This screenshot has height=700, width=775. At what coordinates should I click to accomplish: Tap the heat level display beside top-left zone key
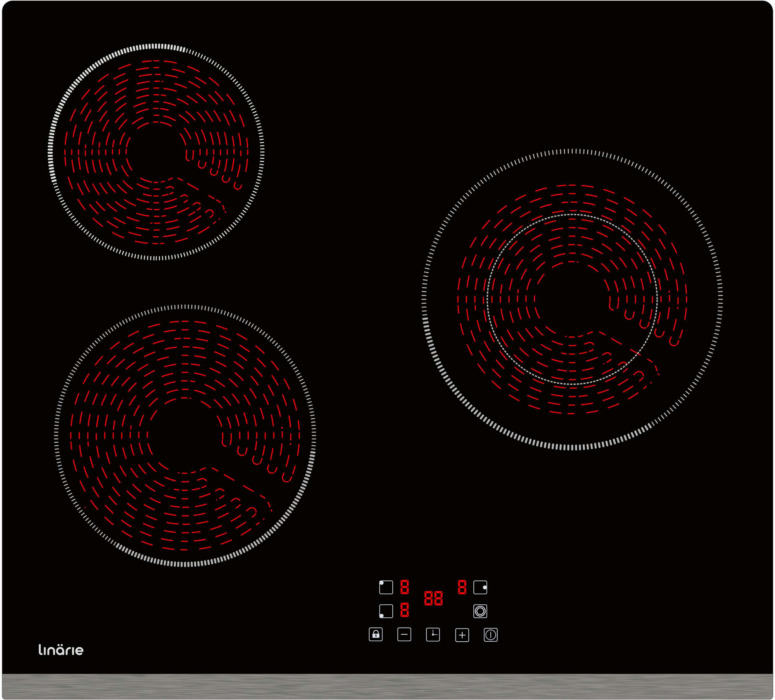[x=404, y=587]
